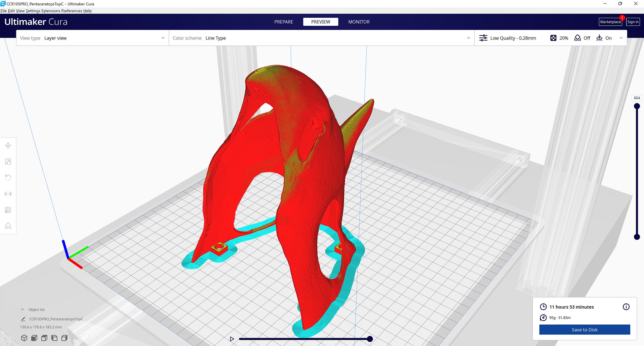The image size is (644, 346).
Task: Open the Marketplace
Action: [x=610, y=22]
